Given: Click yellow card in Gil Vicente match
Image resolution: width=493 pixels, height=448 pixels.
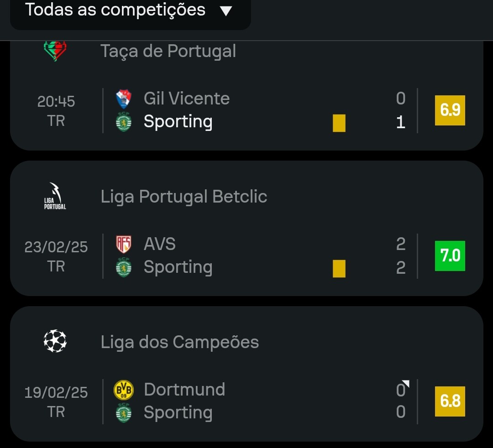Looking at the screenshot, I should [x=339, y=123].
